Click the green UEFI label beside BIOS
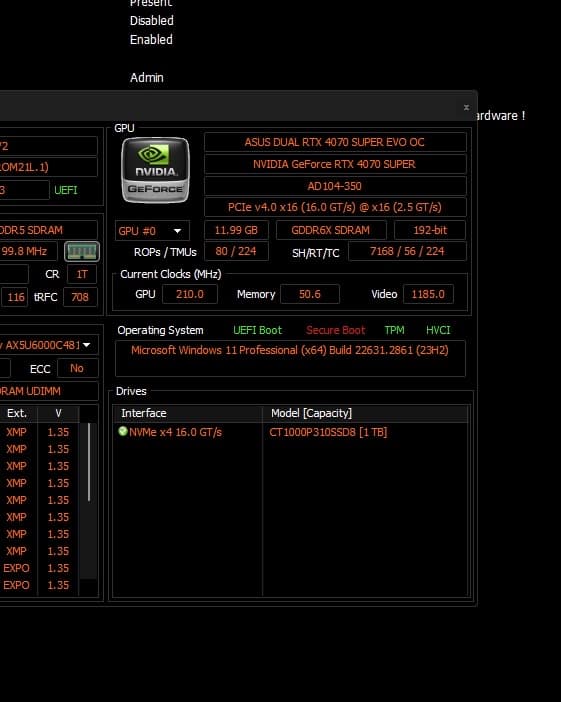561x702 pixels. point(66,190)
